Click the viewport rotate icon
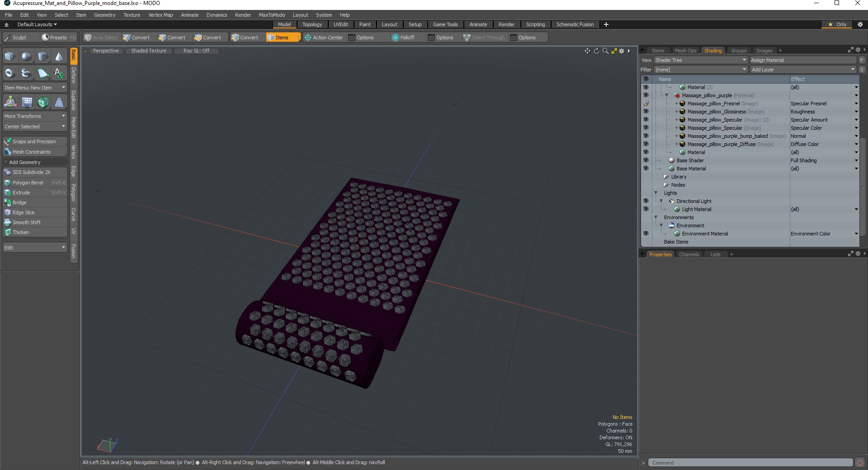The width and height of the screenshot is (868, 470). pos(596,51)
